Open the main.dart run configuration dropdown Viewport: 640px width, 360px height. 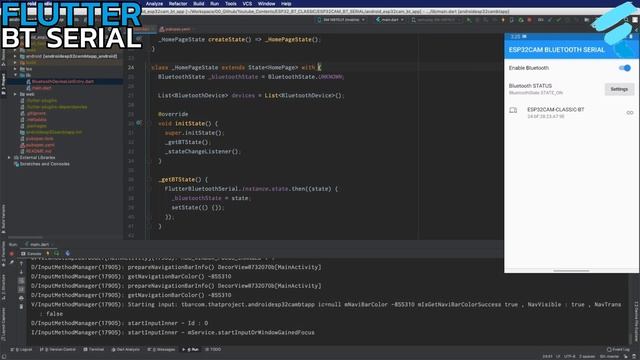click(x=390, y=20)
